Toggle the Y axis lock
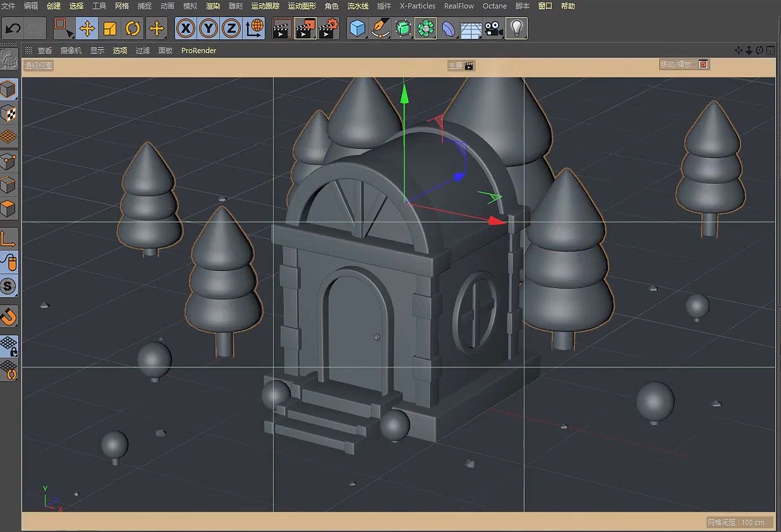This screenshot has width=781, height=532. coord(209,28)
